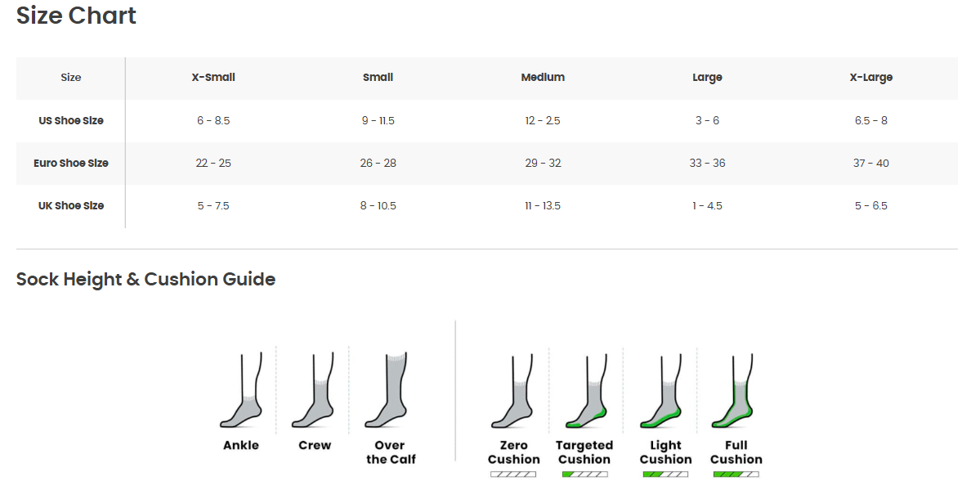980x503 pixels.
Task: Select the Targeted Cushion sock illustration
Action: 584,391
